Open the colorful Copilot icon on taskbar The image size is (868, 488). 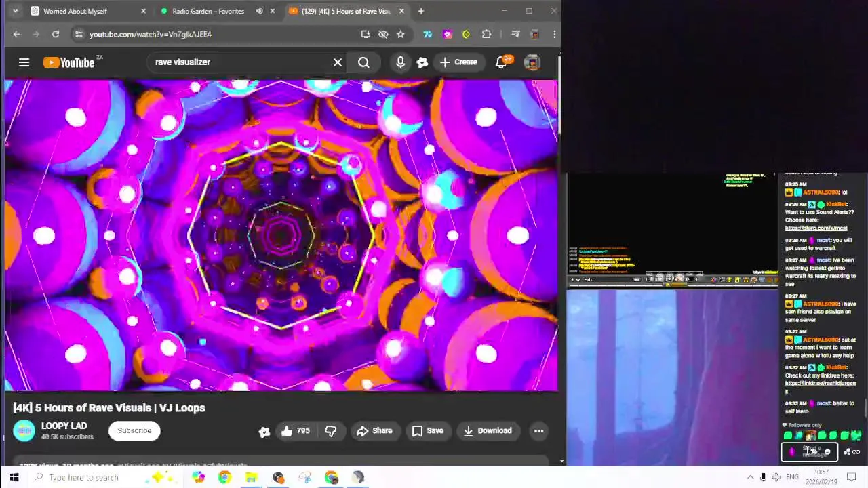[198, 477]
